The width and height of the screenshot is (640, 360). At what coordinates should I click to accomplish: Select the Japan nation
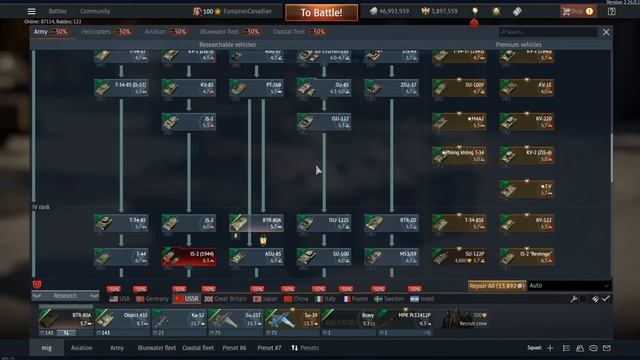pos(265,299)
